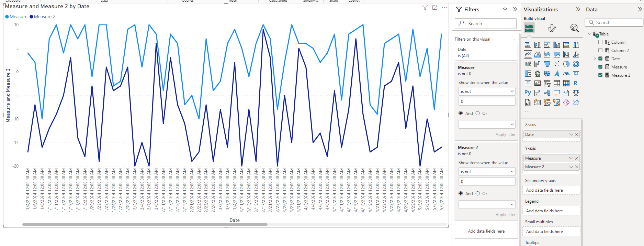The image size is (644, 246).
Task: Select the gauge visual
Action: tap(566, 74)
